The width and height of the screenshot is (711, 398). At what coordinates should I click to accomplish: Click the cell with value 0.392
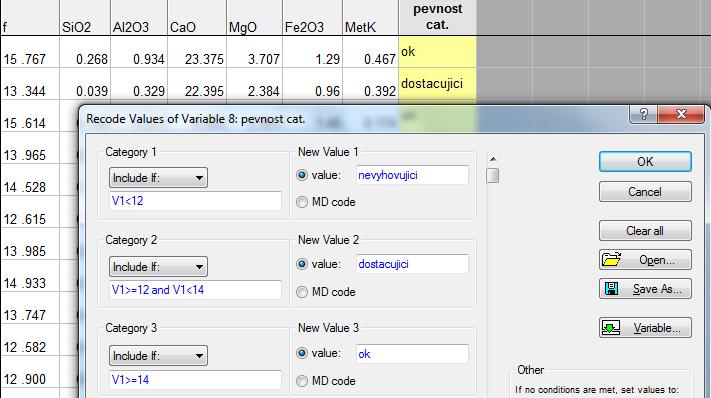370,84
